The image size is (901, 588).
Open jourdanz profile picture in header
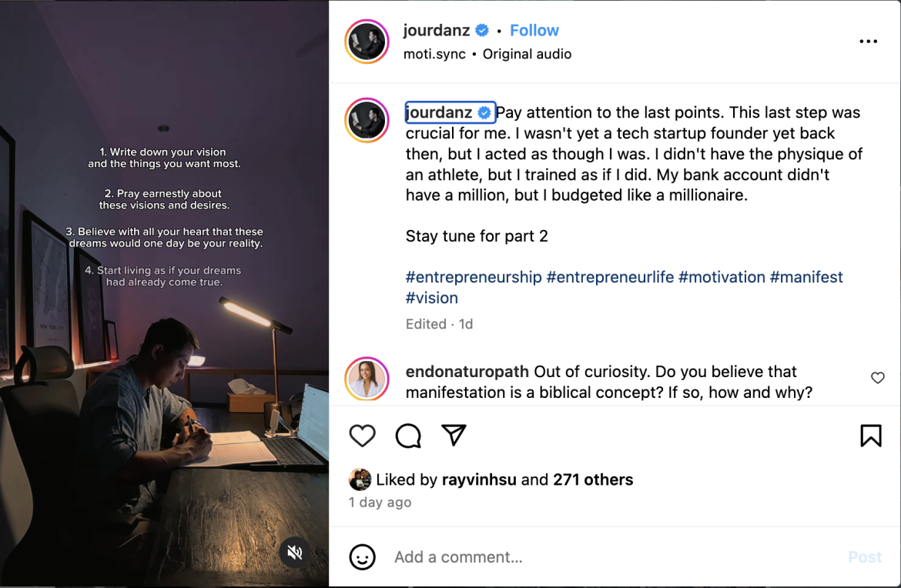click(x=367, y=42)
